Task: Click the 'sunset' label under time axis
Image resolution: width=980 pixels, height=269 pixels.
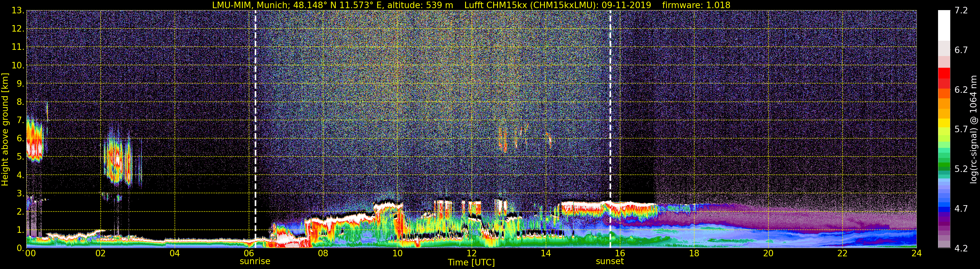Action: tap(610, 261)
